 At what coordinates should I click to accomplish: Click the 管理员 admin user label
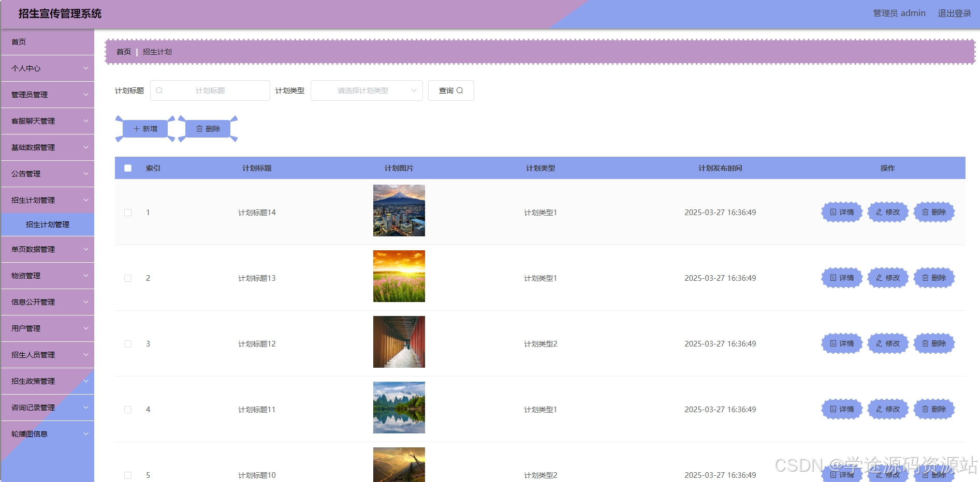[x=899, y=13]
